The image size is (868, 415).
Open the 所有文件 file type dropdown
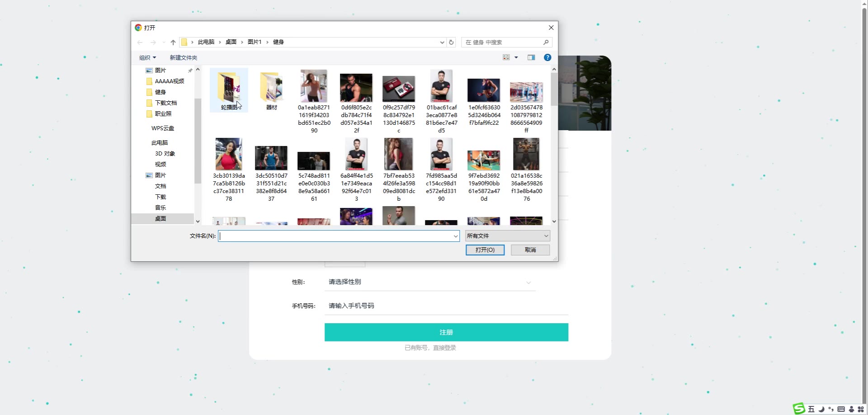pos(507,236)
